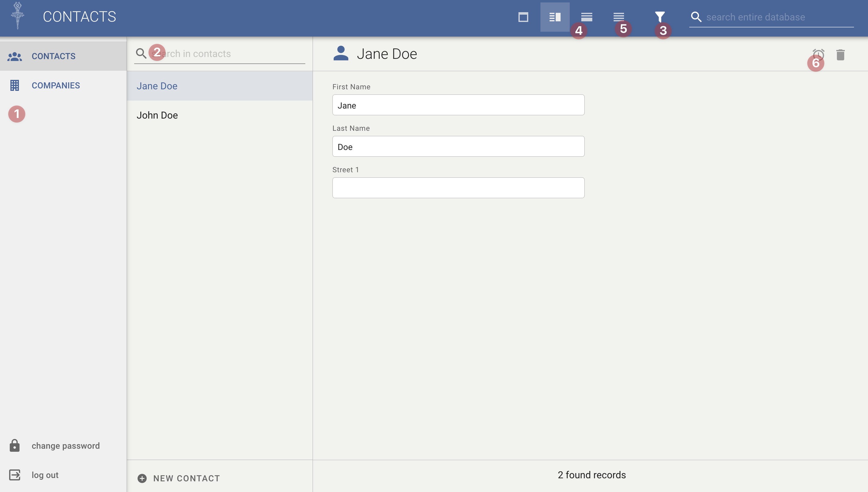Click log out in the sidebar
The width and height of the screenshot is (868, 492).
coord(45,475)
